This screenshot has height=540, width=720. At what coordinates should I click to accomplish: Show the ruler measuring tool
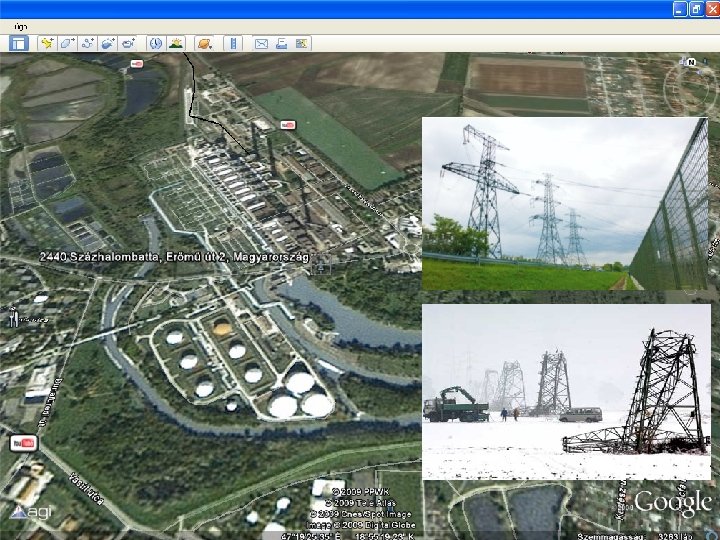[x=232, y=43]
